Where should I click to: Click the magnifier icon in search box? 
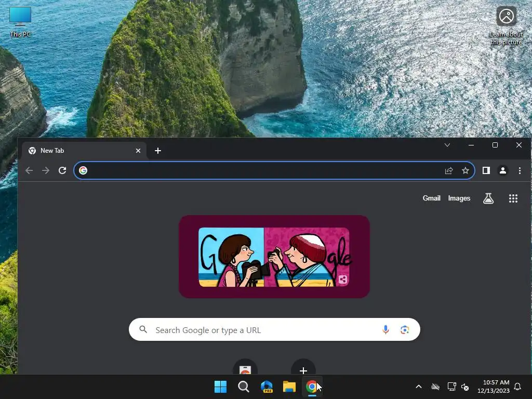click(143, 329)
